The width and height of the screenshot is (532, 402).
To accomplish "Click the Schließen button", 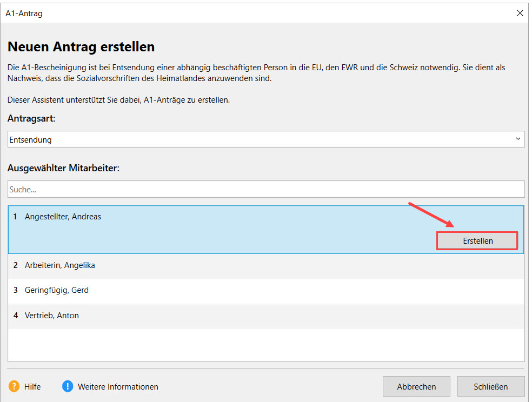I will coord(490,386).
